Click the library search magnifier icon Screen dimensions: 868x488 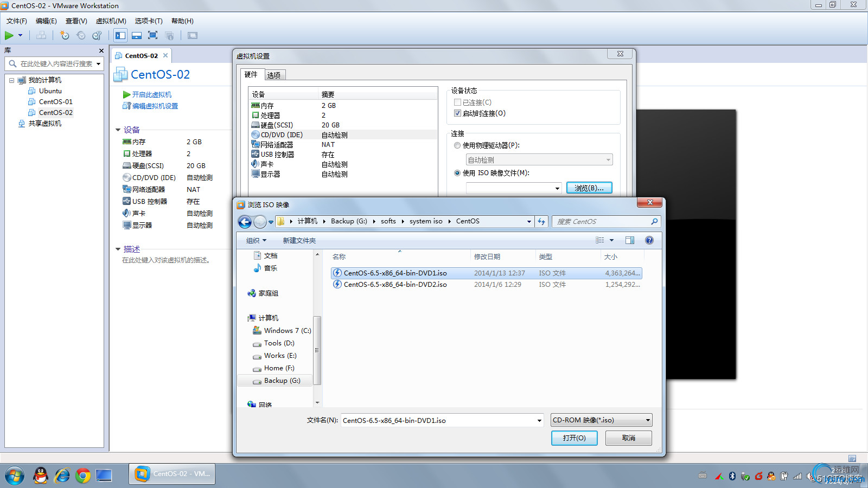pos(12,64)
